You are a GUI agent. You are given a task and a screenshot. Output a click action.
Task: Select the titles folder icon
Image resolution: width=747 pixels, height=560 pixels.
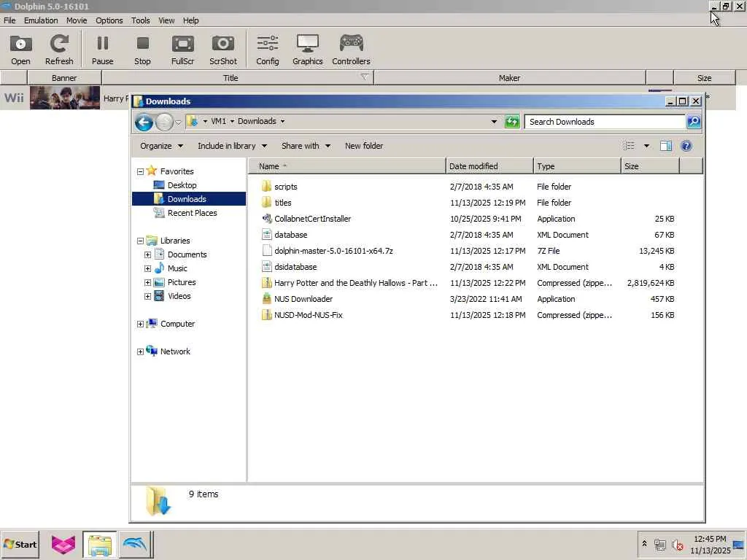point(267,203)
